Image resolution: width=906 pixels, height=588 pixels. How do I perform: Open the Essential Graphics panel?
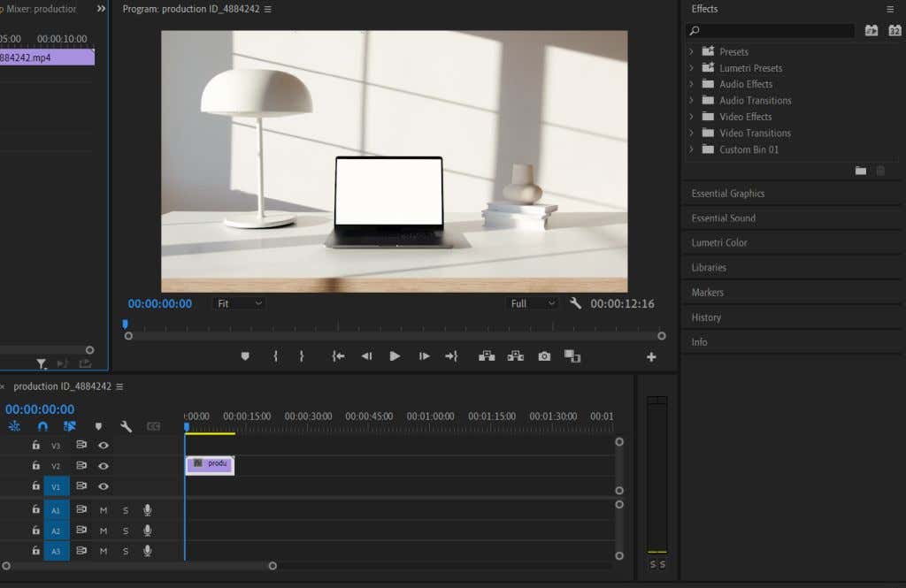click(x=728, y=194)
